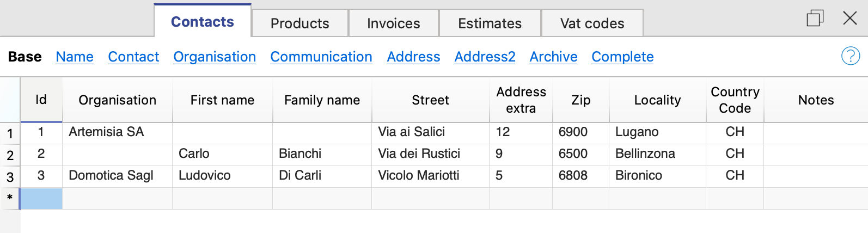Select the Country Code column header

(x=735, y=100)
